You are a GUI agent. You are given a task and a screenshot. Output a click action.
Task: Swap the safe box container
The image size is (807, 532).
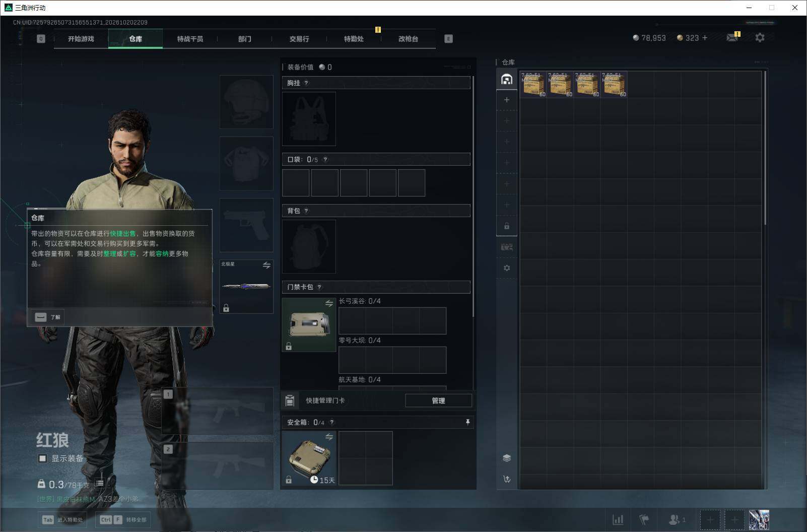point(329,437)
